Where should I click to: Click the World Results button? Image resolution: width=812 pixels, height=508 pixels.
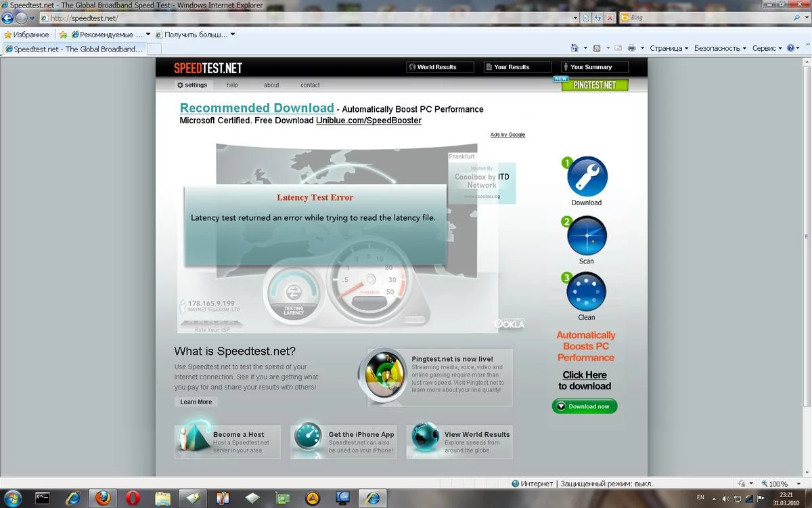(x=440, y=67)
